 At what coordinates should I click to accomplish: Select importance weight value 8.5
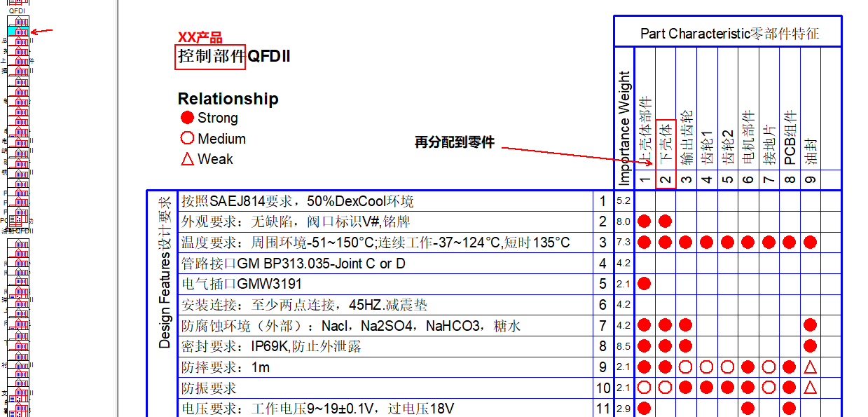(624, 346)
